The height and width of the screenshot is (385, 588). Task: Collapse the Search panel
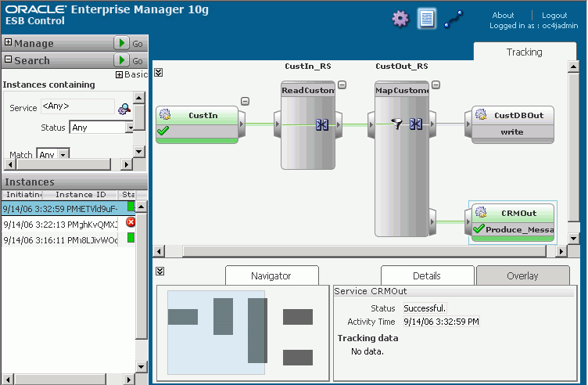[8, 59]
